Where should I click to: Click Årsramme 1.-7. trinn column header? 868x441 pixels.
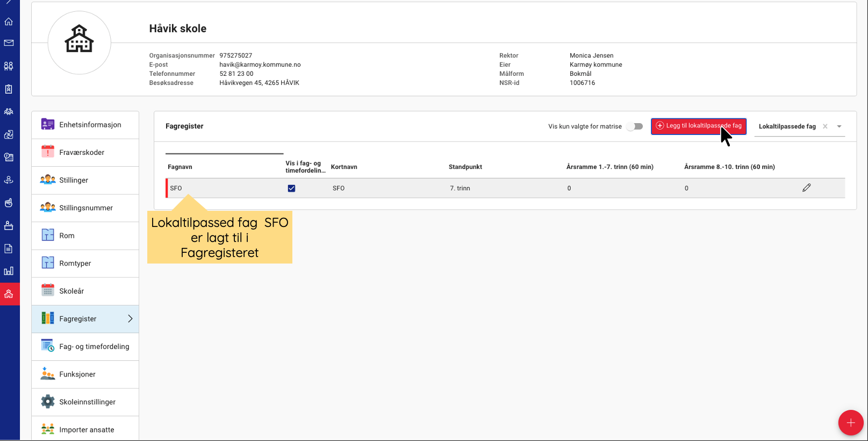(x=610, y=167)
